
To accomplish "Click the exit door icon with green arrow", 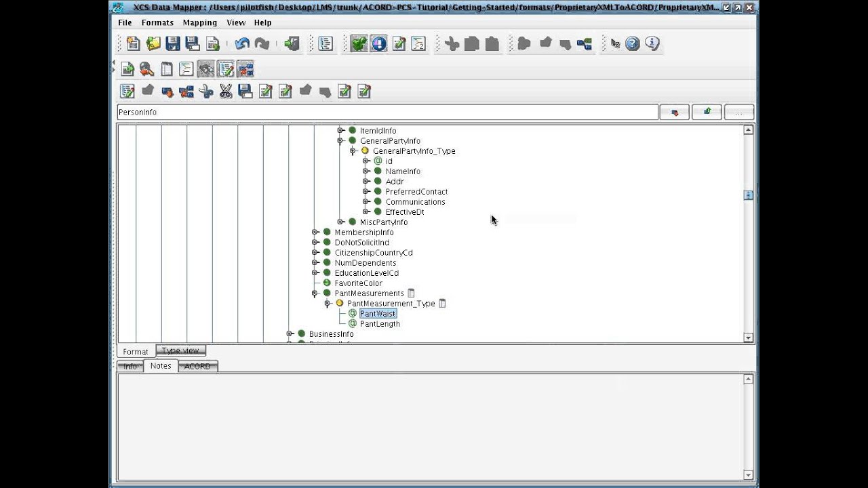I will point(292,43).
